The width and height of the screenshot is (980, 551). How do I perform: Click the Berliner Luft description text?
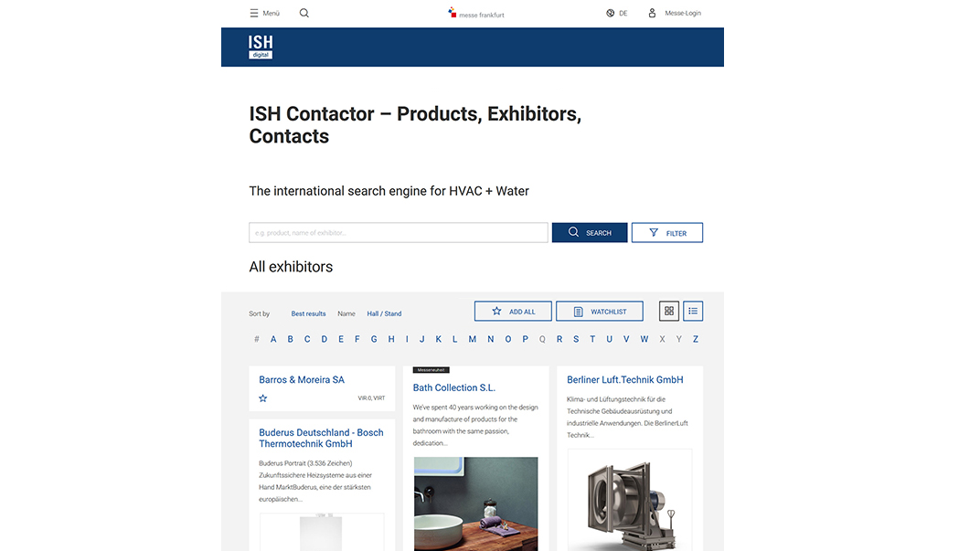pyautogui.click(x=627, y=417)
